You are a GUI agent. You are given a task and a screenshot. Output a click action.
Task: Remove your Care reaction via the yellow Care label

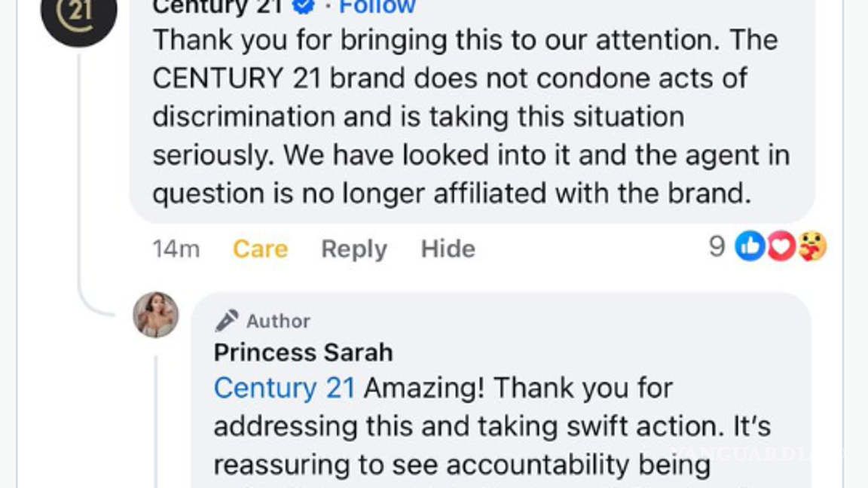[259, 249]
